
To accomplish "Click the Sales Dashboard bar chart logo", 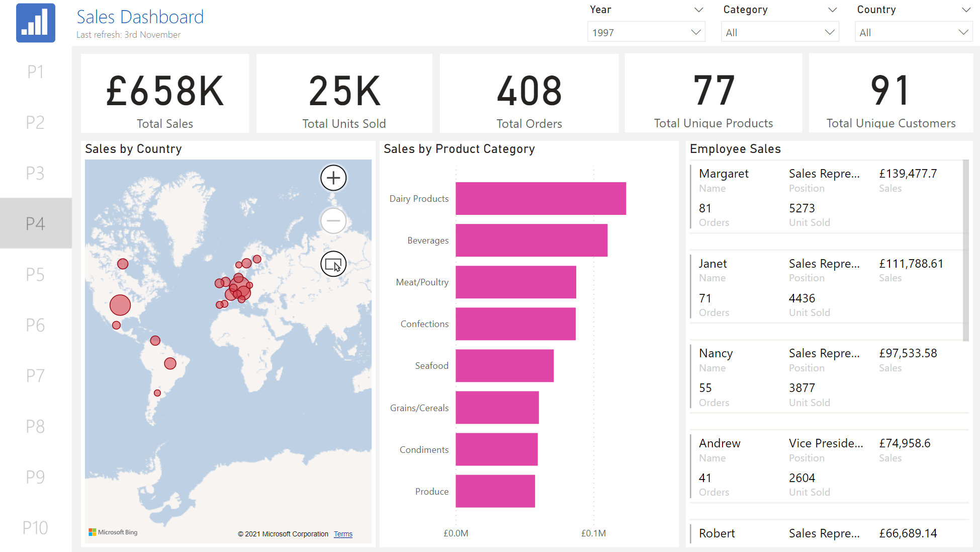I will click(x=35, y=23).
